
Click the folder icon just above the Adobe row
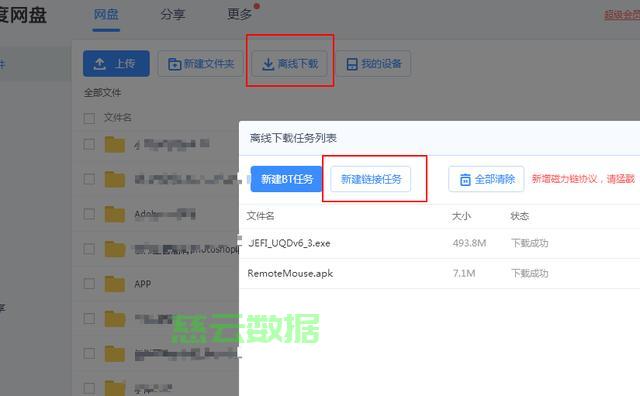click(x=115, y=179)
